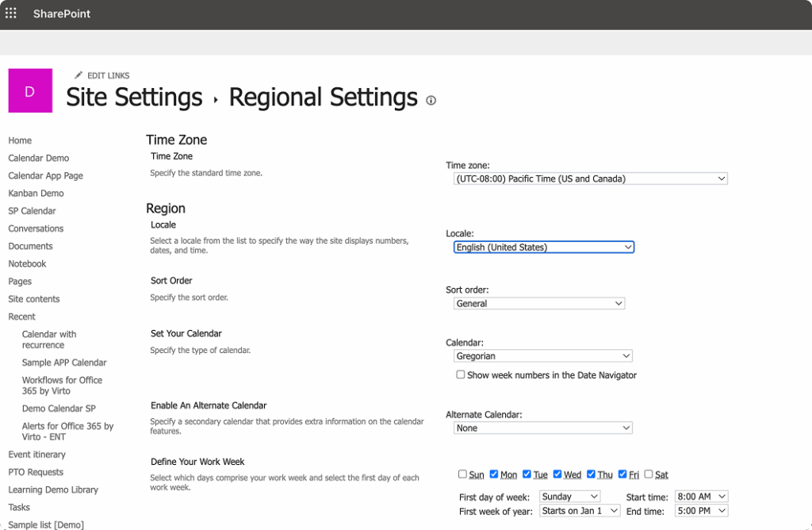Change the Calendar type dropdown
Screen dimensions: 812x530
point(543,356)
